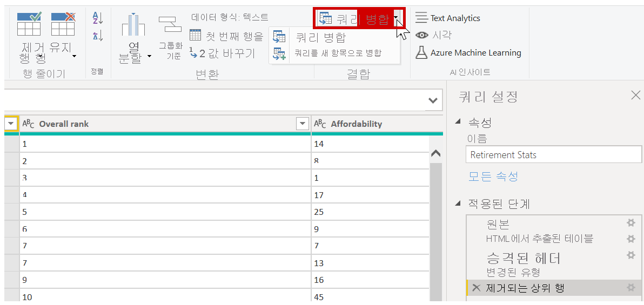The height and width of the screenshot is (305, 644).
Task: Use first row as headers (첫 번째 행을)
Action: [226, 36]
